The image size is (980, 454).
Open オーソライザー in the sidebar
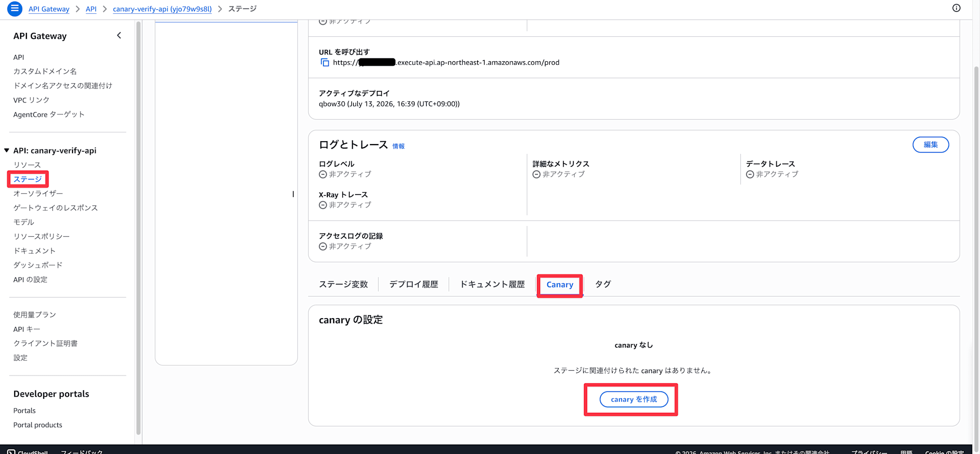[38, 194]
